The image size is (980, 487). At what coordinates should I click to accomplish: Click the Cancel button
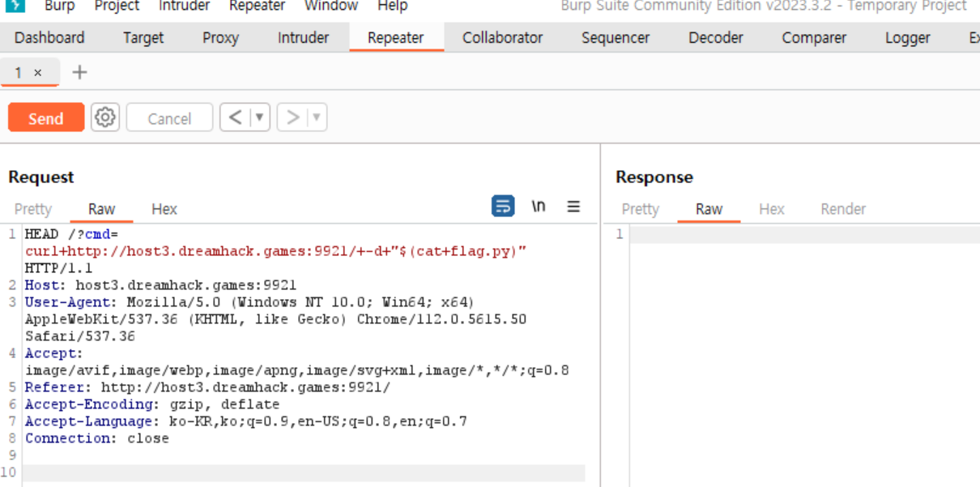[x=169, y=117]
